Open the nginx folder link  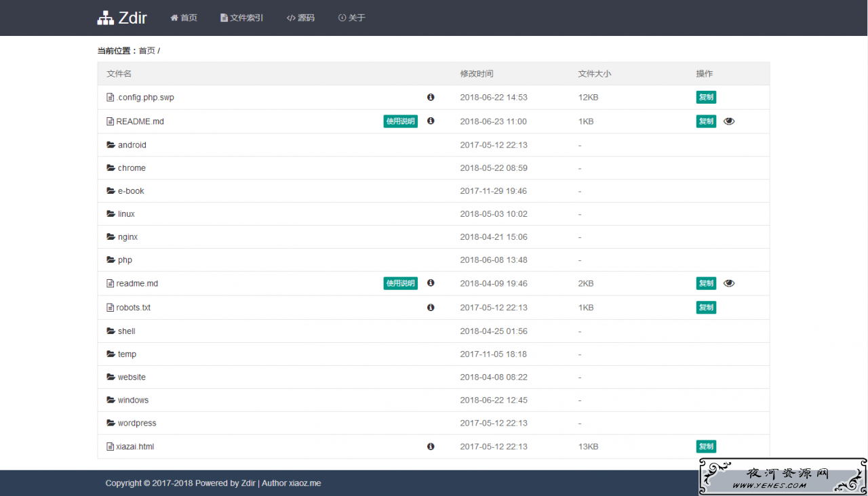[127, 237]
